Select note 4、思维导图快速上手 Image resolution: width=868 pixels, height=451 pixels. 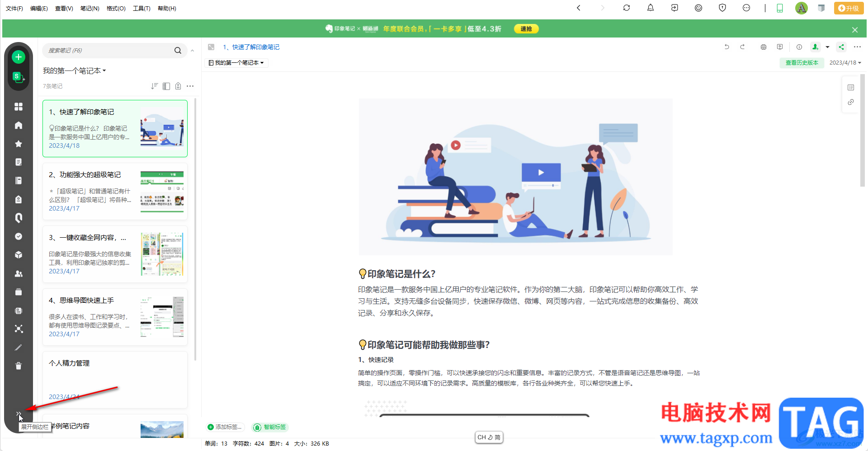tap(115, 317)
